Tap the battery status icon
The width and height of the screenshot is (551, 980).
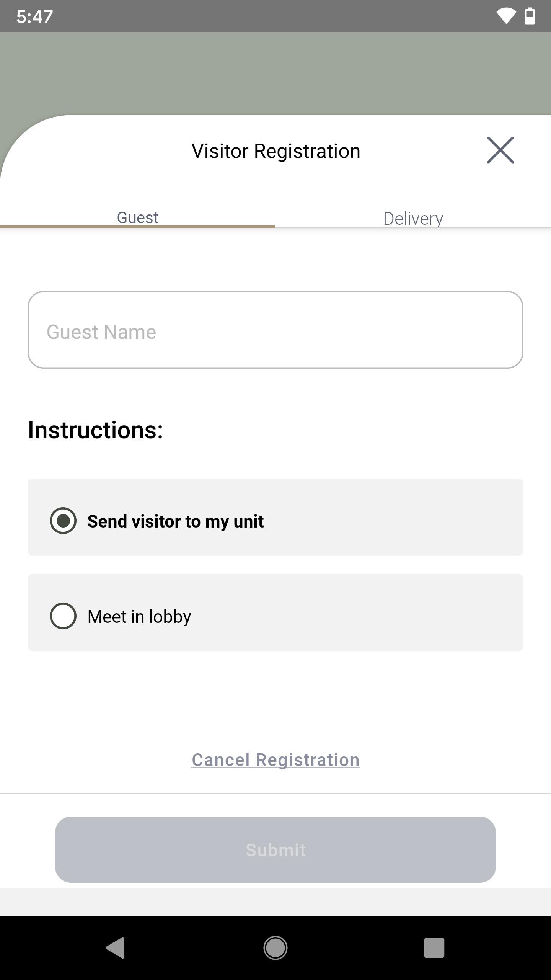click(530, 16)
